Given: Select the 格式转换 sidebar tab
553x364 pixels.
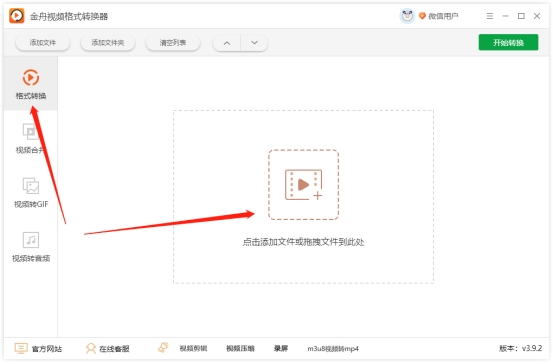Looking at the screenshot, I should [31, 84].
